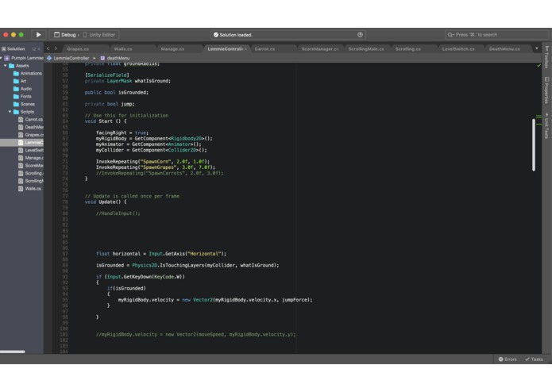The image size is (552, 392).
Task: Select the Assets folder
Action: point(19,66)
